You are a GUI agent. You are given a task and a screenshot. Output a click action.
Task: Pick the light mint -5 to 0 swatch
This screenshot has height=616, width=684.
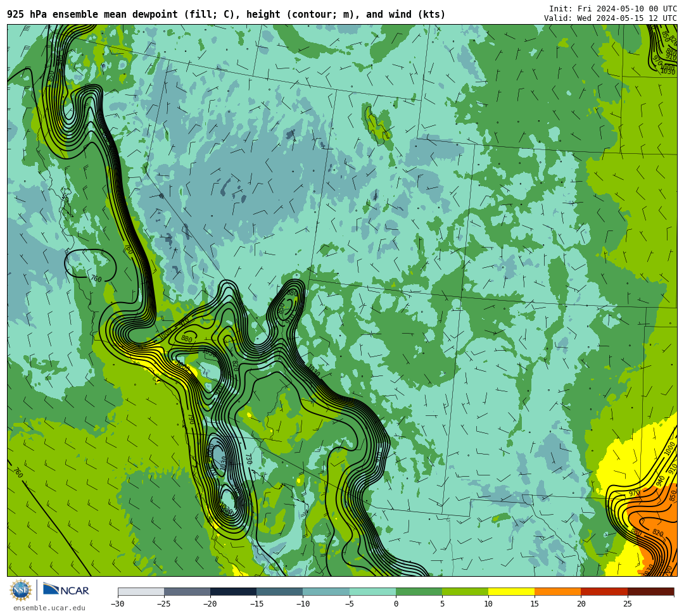pyautogui.click(x=372, y=591)
